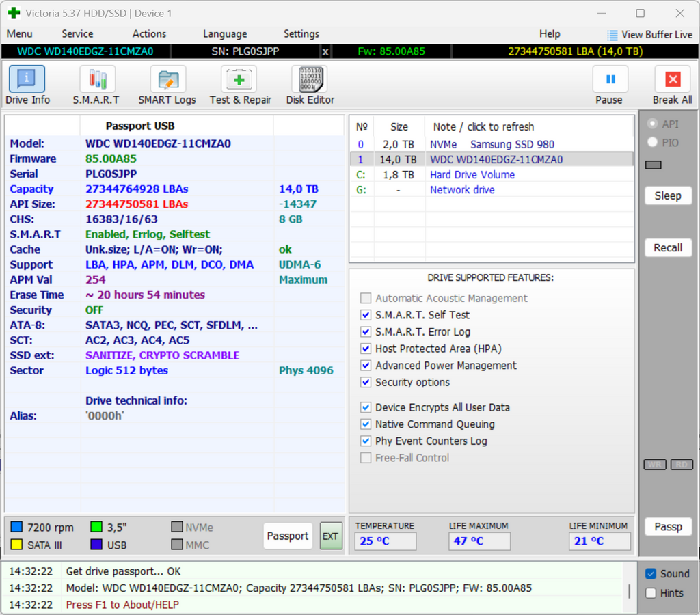This screenshot has width=700, height=615.
Task: Click the blue Pause icon
Action: click(x=610, y=79)
